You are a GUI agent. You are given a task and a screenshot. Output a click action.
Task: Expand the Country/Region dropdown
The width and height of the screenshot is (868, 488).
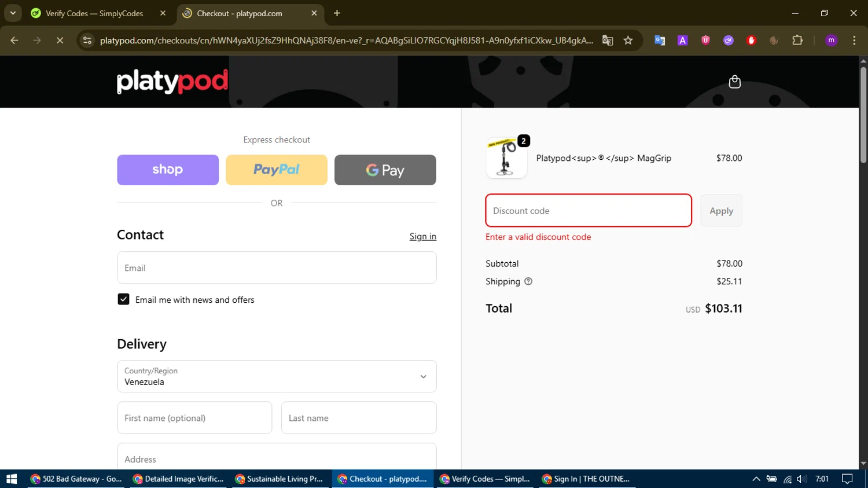(x=277, y=376)
